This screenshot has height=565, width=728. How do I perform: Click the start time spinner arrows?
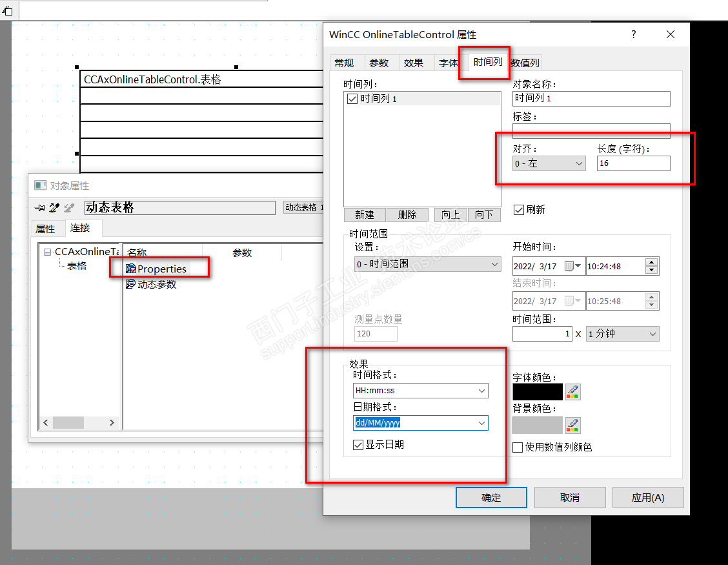point(651,266)
